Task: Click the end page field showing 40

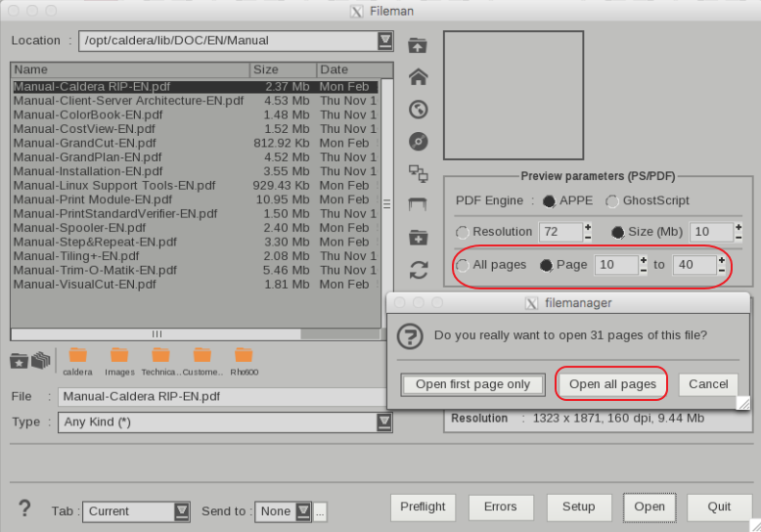Action: click(x=694, y=265)
